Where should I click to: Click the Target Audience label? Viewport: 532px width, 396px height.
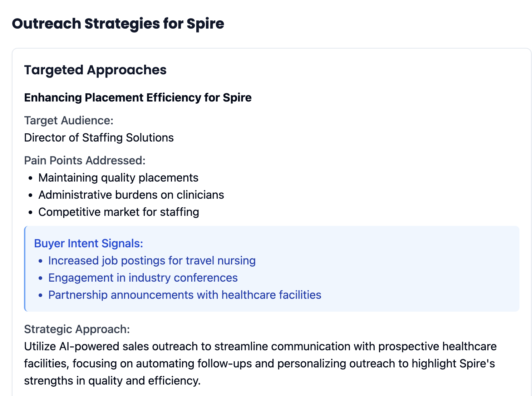pyautogui.click(x=69, y=120)
